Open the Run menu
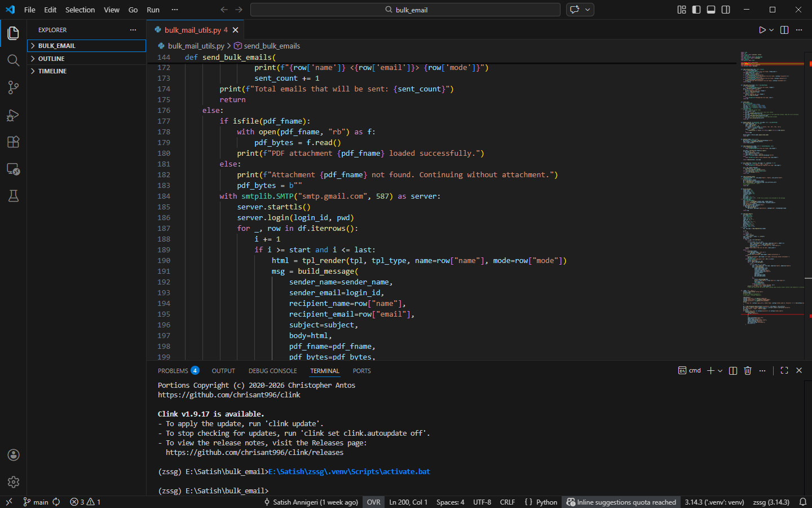Viewport: 812px width, 508px height. 153,10
